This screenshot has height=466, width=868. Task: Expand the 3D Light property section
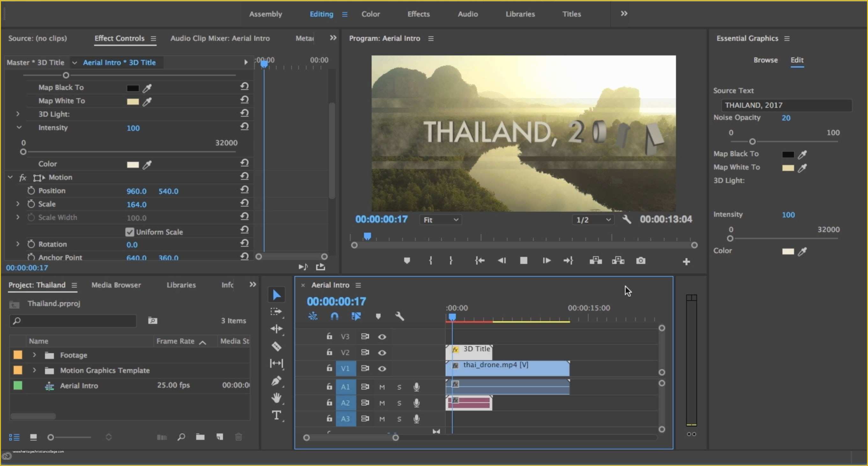pos(18,113)
